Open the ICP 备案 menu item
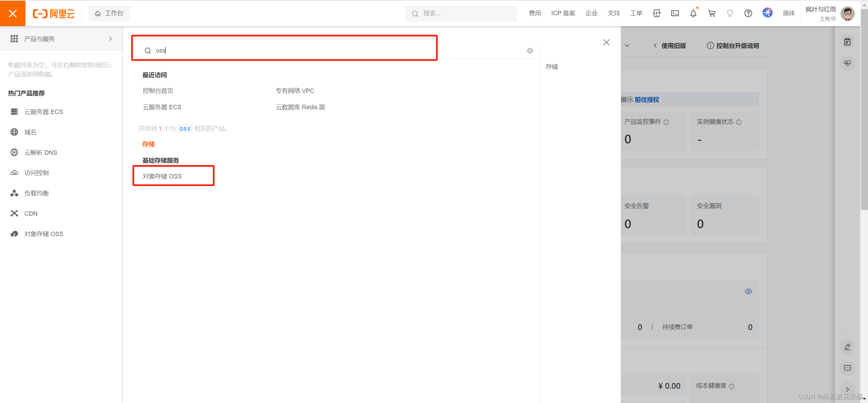The width and height of the screenshot is (868, 403). 563,13
